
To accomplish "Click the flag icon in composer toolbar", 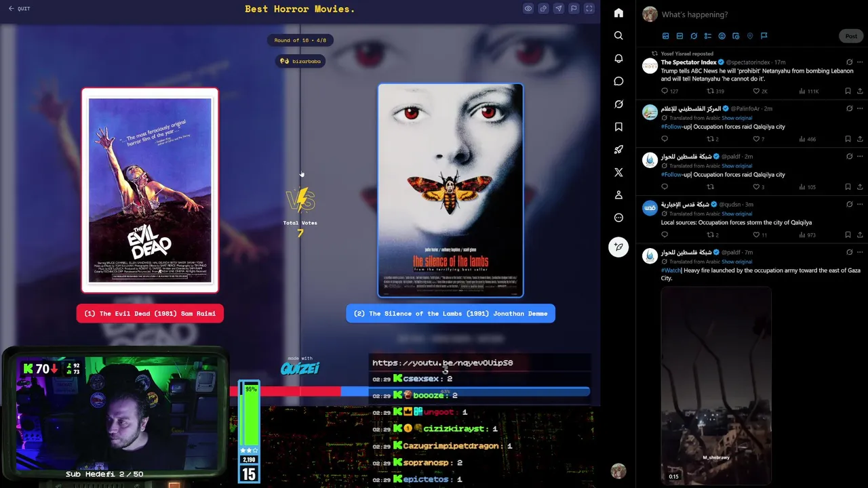I will point(764,36).
